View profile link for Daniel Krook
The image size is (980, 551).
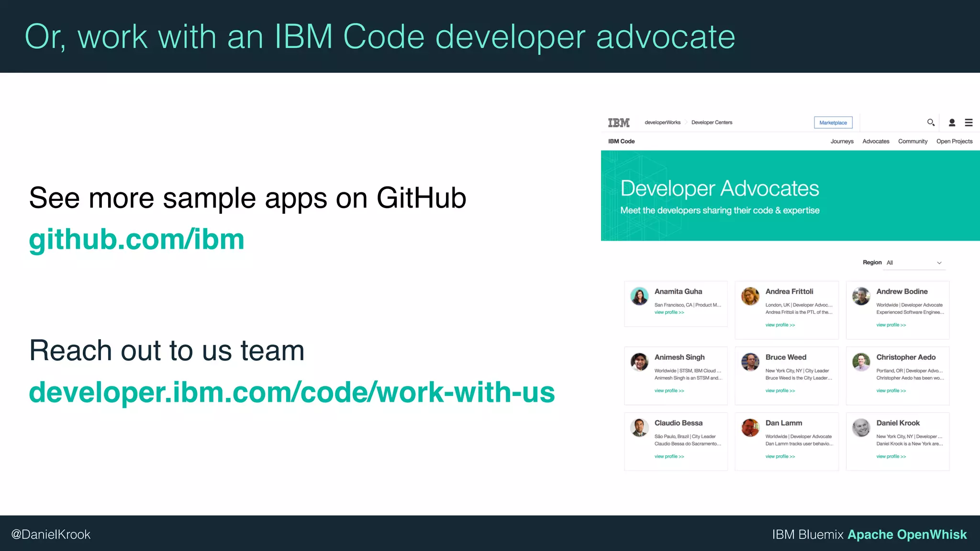click(x=891, y=456)
